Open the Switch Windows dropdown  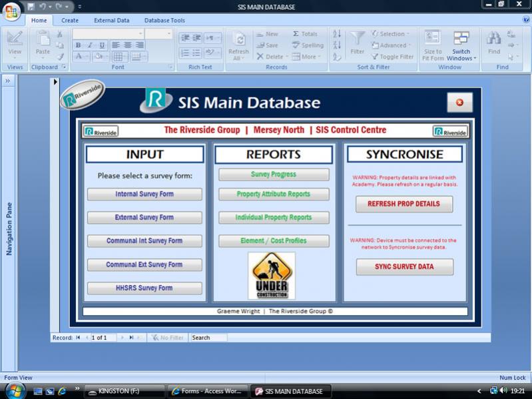pos(461,45)
